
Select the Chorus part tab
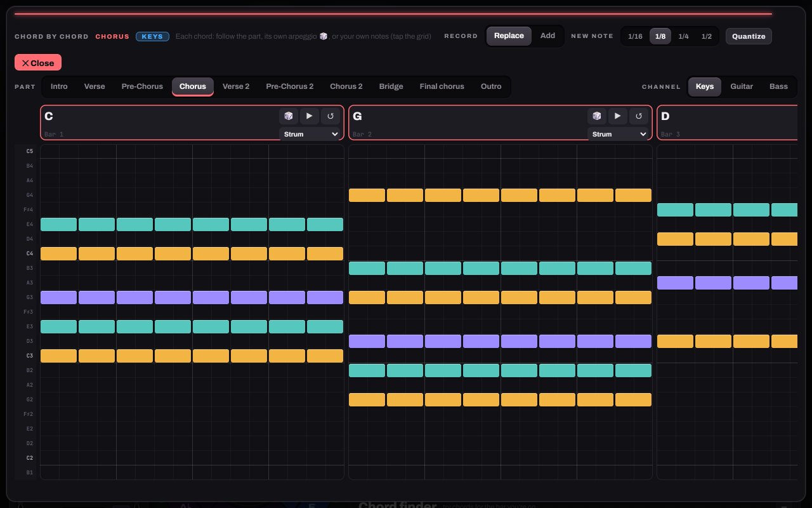click(x=193, y=86)
